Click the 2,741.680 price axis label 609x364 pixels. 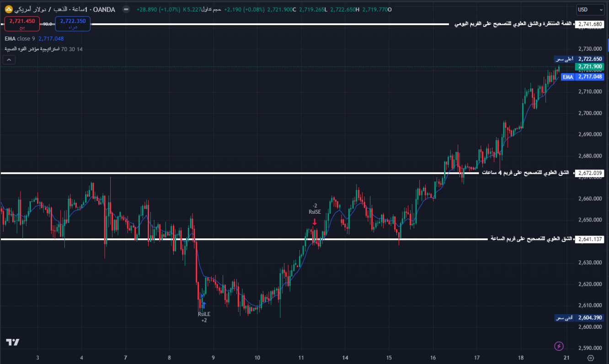point(590,24)
